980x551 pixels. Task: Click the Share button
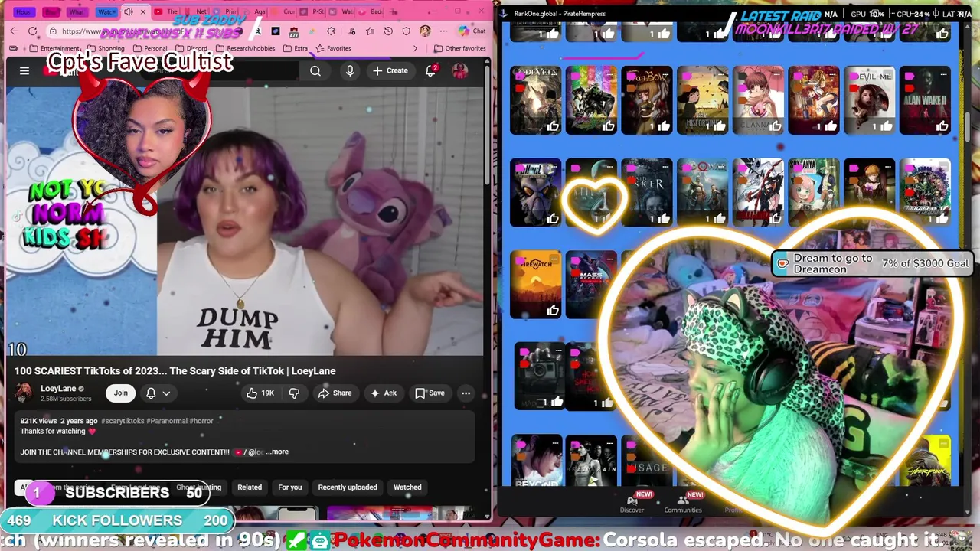point(335,393)
